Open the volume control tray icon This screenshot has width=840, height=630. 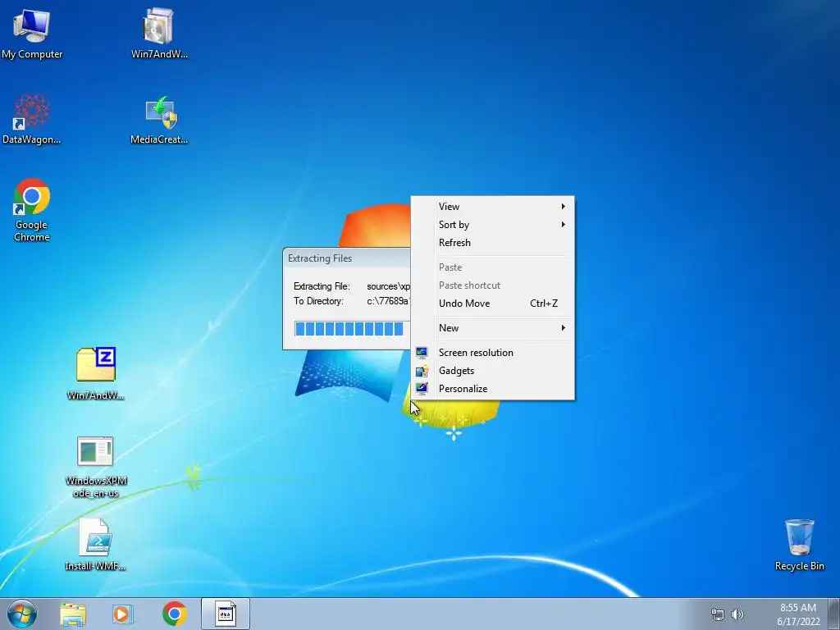coord(737,614)
